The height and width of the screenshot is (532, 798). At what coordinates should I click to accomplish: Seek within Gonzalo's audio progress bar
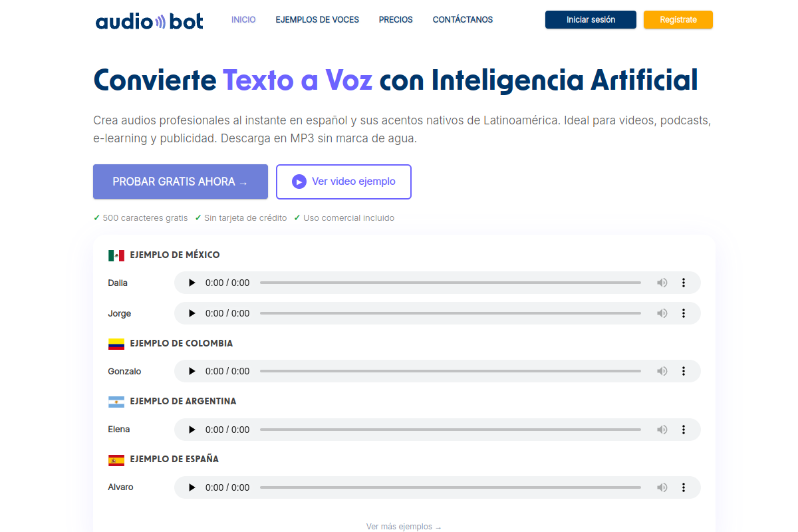coord(450,371)
